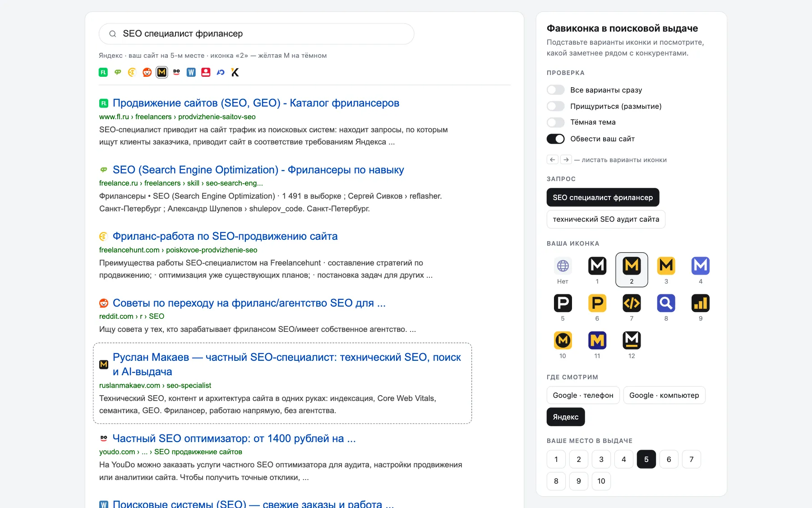Set your position to 5
Image resolution: width=812 pixels, height=508 pixels.
pos(646,459)
